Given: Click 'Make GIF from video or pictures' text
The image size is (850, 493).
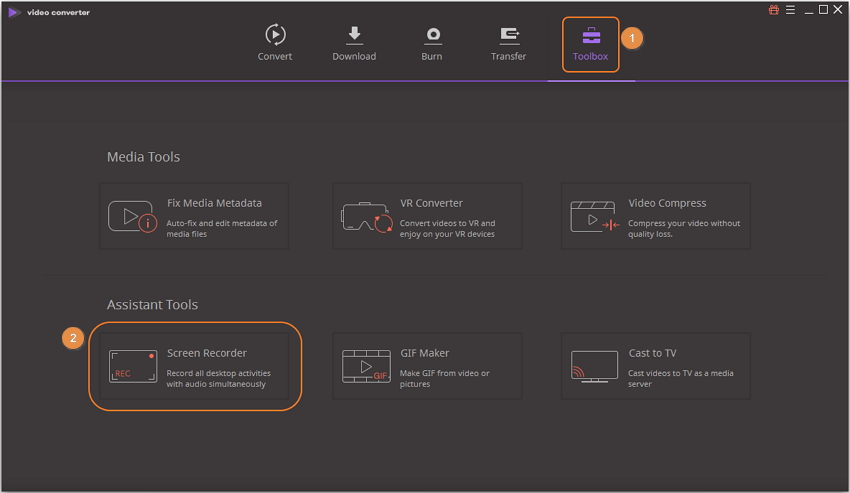Looking at the screenshot, I should (x=445, y=379).
